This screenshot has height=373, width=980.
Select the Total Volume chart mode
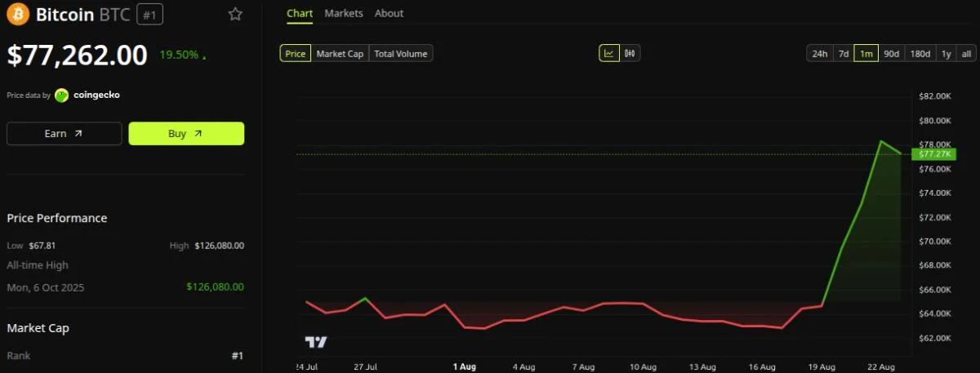(x=401, y=53)
